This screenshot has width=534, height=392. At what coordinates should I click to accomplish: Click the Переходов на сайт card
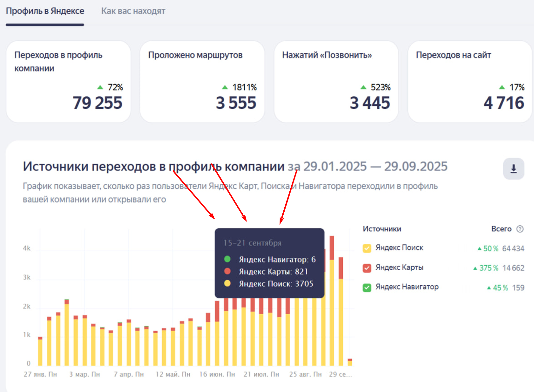coord(470,82)
